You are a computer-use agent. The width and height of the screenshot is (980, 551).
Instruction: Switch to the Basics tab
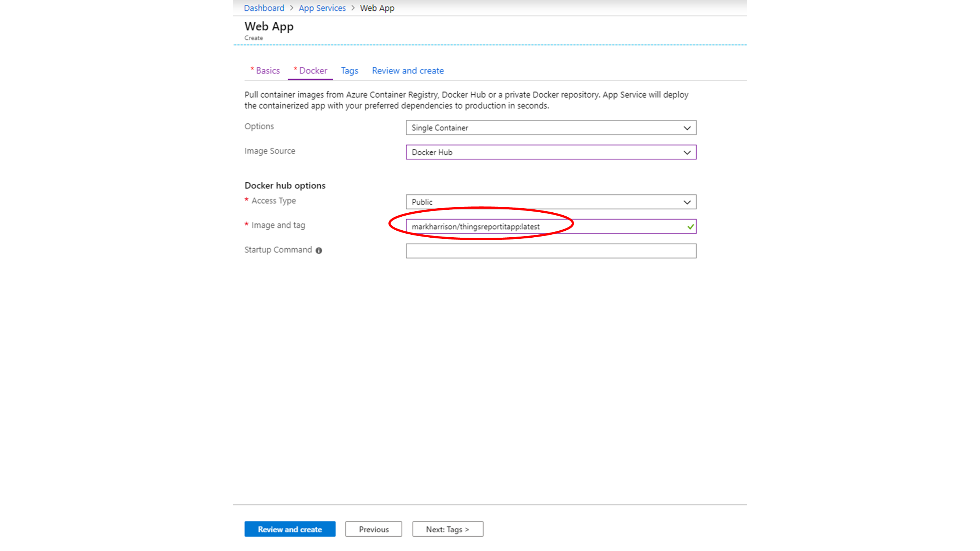click(x=267, y=71)
